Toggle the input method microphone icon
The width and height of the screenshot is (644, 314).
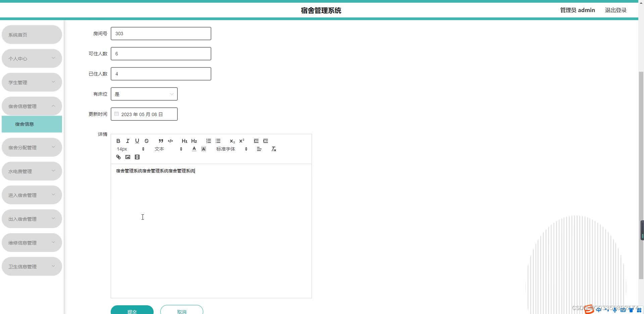point(615,310)
